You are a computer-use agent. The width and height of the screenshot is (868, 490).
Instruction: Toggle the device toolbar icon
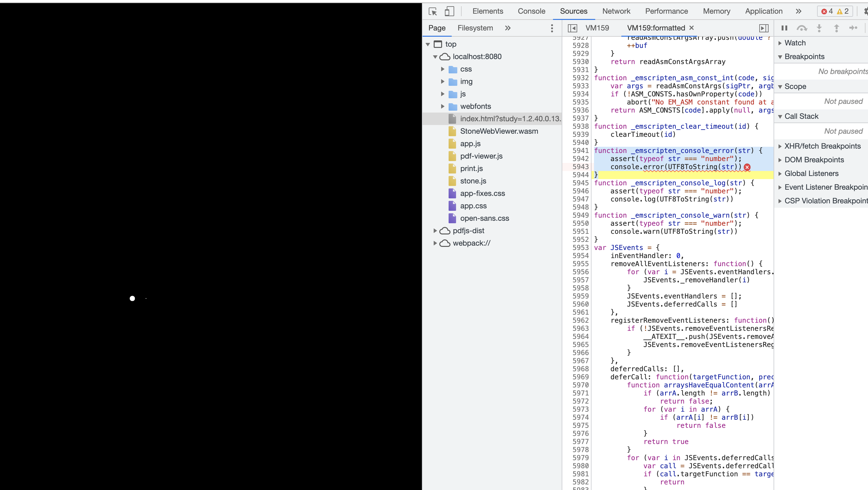449,12
